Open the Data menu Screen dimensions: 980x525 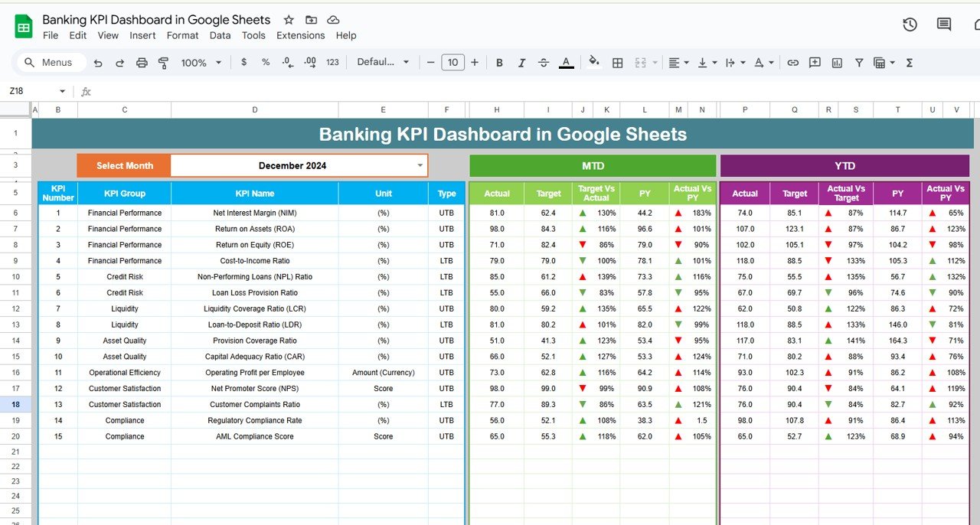(220, 35)
